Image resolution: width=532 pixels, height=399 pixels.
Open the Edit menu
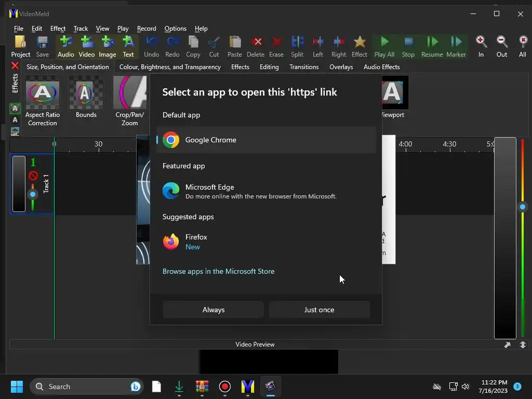click(37, 29)
